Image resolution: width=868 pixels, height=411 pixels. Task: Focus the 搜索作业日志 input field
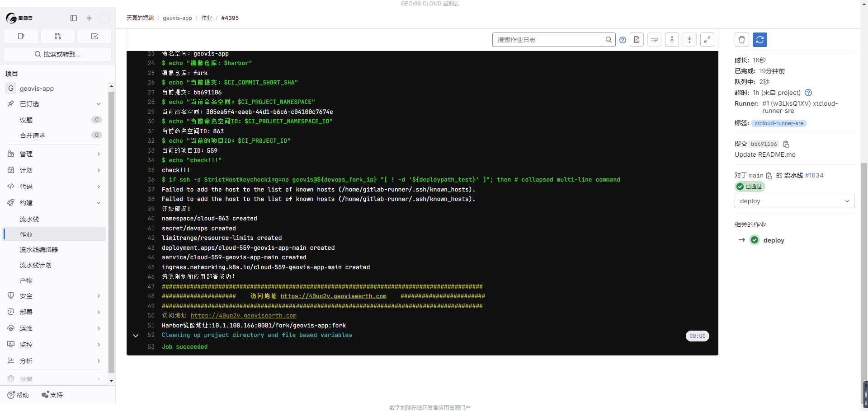coord(547,40)
